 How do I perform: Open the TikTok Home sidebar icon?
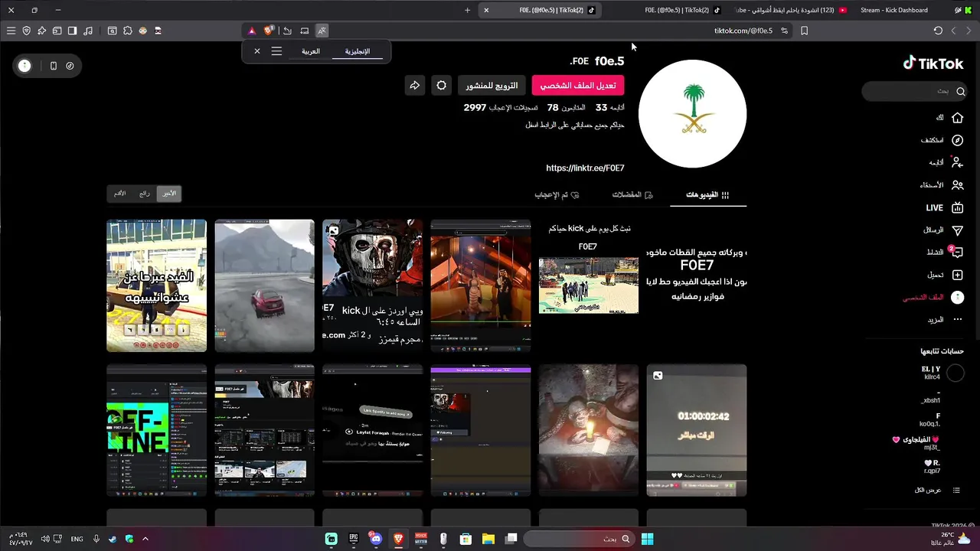pyautogui.click(x=957, y=118)
